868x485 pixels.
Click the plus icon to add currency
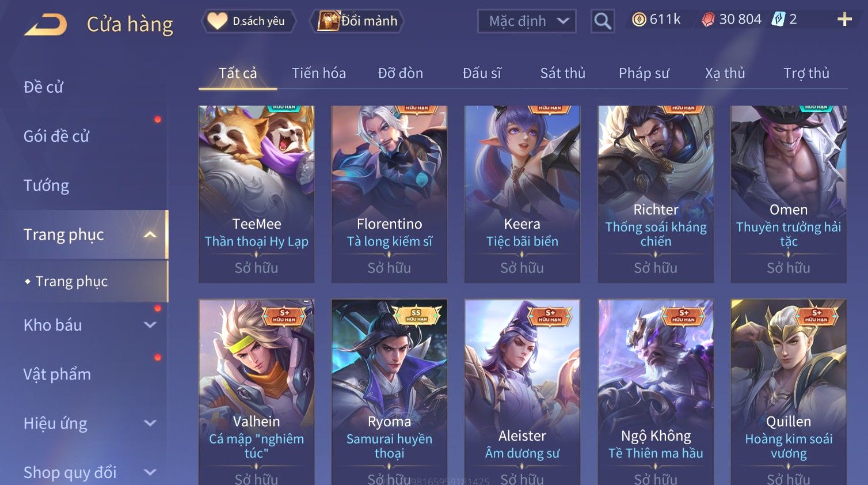[844, 20]
